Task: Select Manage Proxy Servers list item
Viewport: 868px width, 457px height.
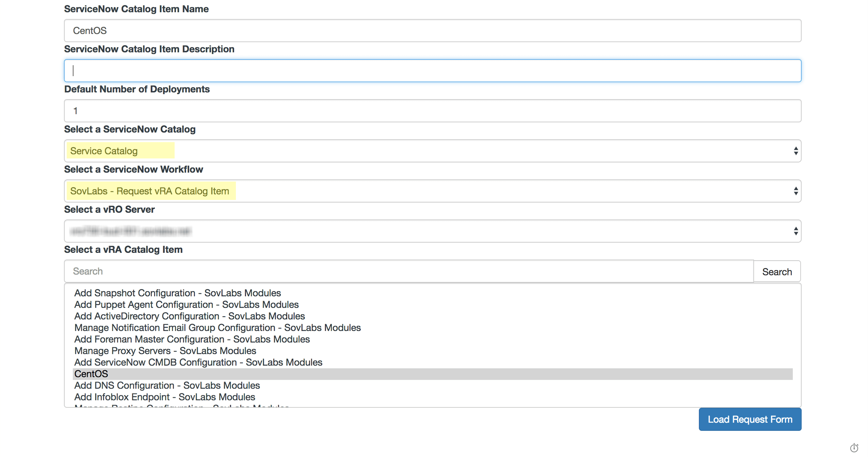Action: (x=165, y=351)
